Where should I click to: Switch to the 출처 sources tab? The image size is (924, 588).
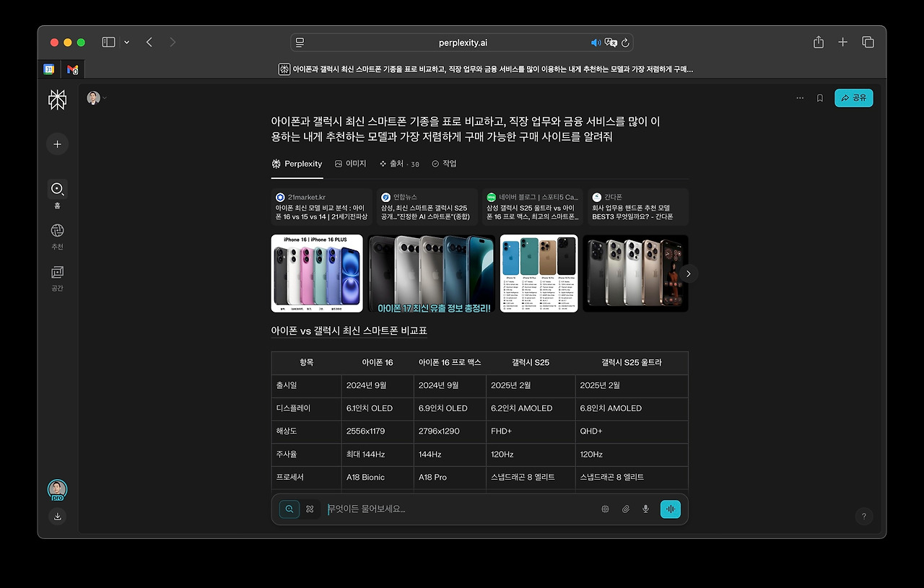(399, 164)
